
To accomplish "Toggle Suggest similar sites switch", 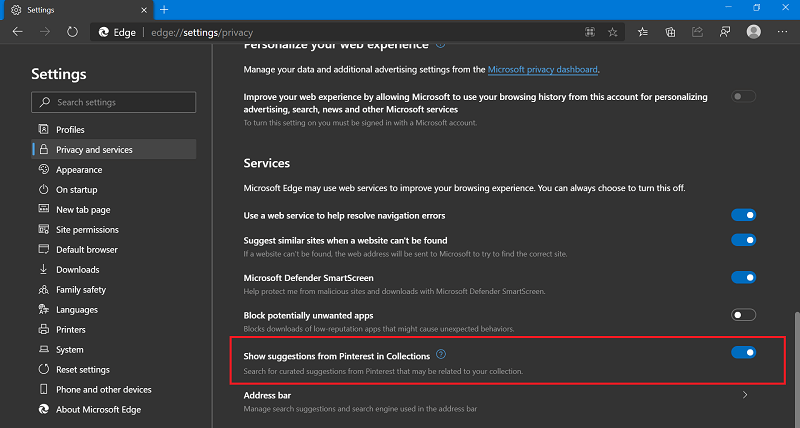I will click(743, 240).
